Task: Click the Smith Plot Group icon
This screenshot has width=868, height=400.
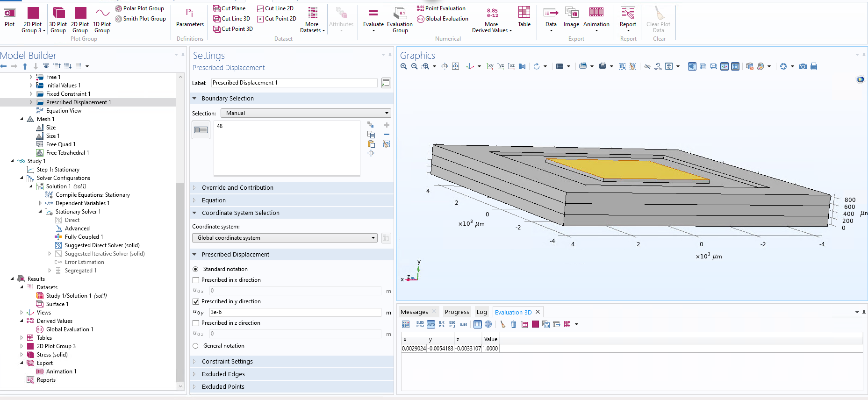Action: pos(119,19)
